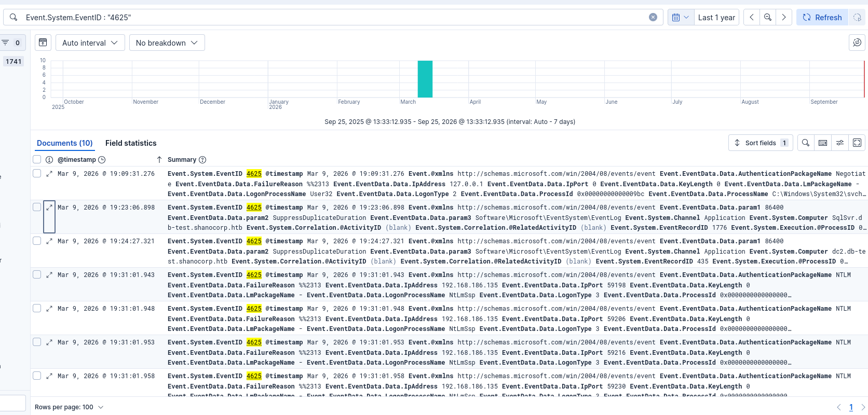Toggle the histogram chart visibility icon
Screen dimensions: 868x415
(x=43, y=43)
